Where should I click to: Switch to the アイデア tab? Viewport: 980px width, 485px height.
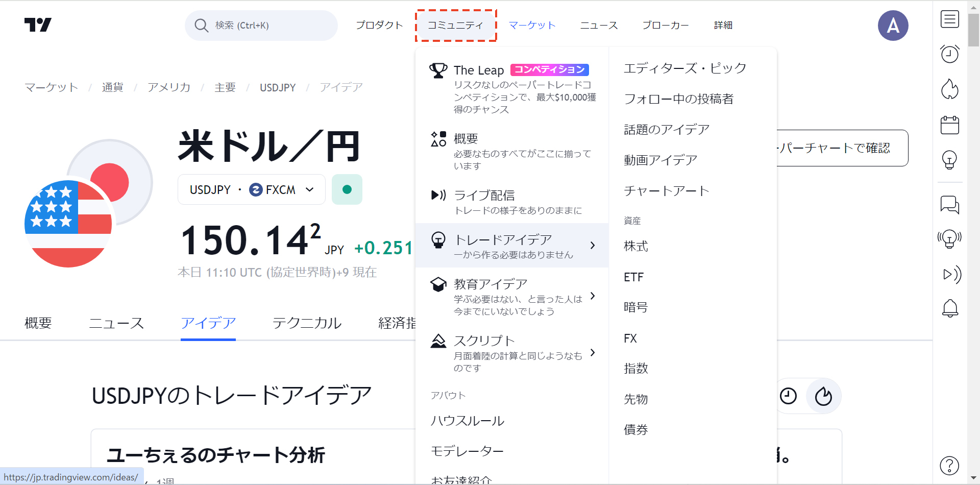pyautogui.click(x=208, y=323)
